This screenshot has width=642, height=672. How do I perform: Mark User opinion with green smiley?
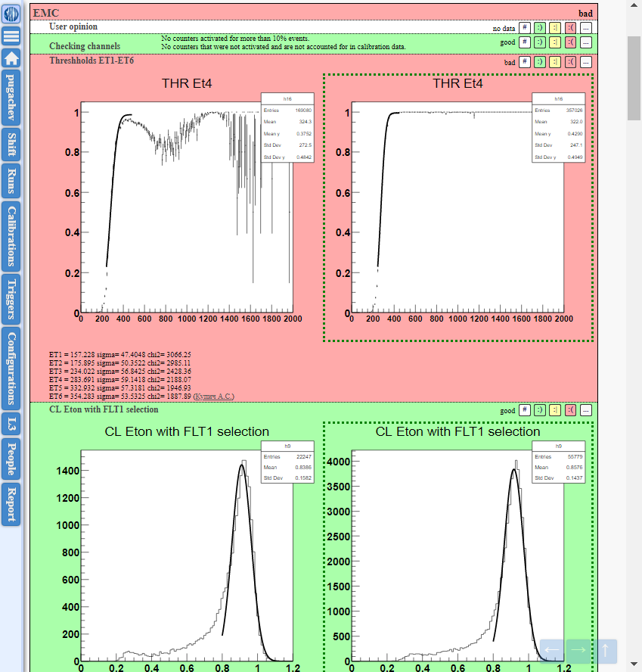tap(539, 27)
